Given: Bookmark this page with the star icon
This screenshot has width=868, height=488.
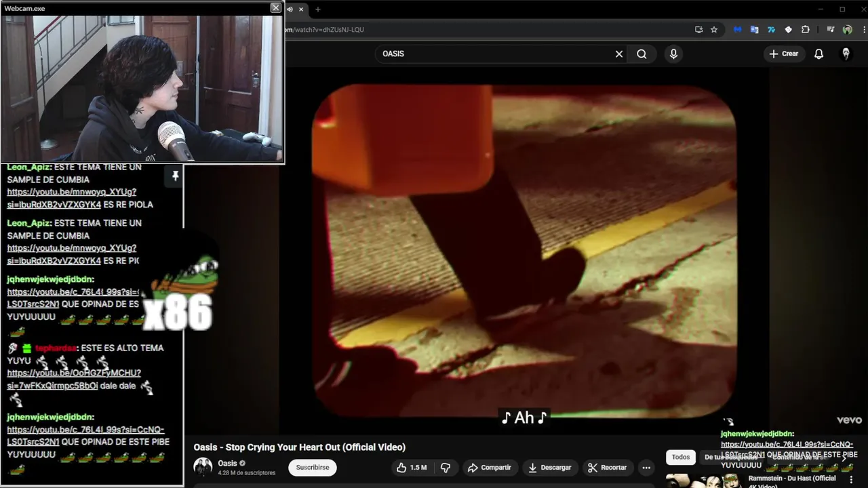Looking at the screenshot, I should pyautogui.click(x=714, y=30).
